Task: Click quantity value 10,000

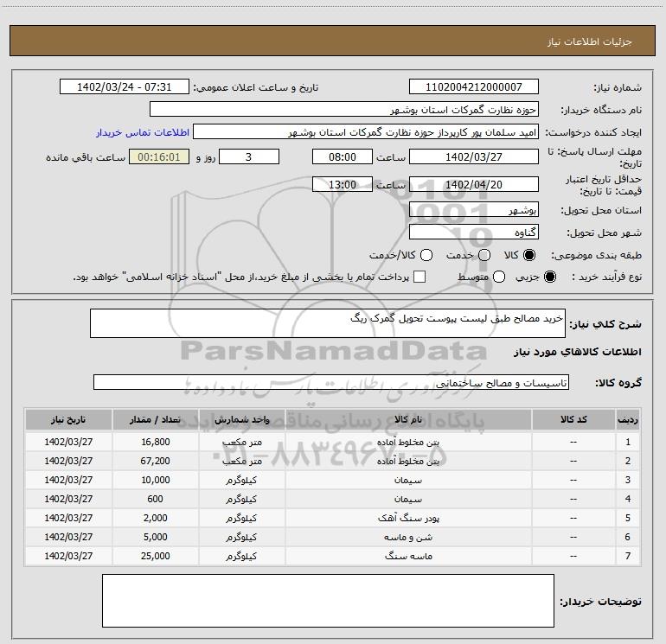Action: pyautogui.click(x=156, y=480)
